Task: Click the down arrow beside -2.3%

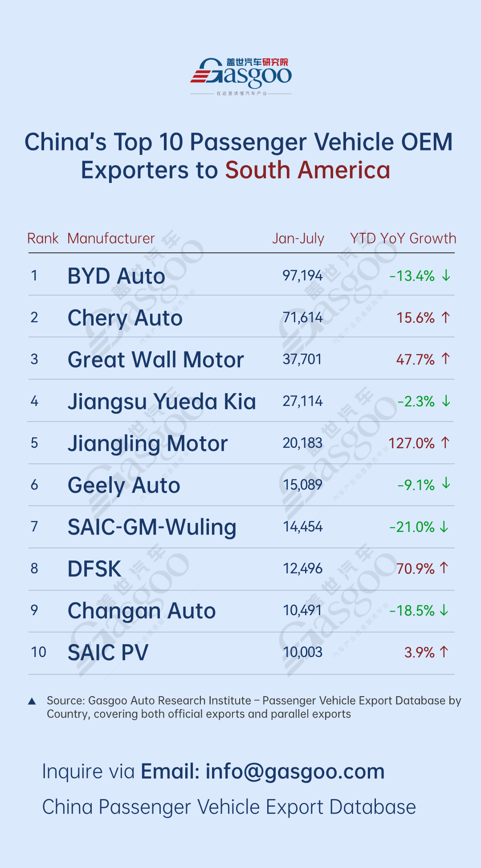Action: pos(446,401)
